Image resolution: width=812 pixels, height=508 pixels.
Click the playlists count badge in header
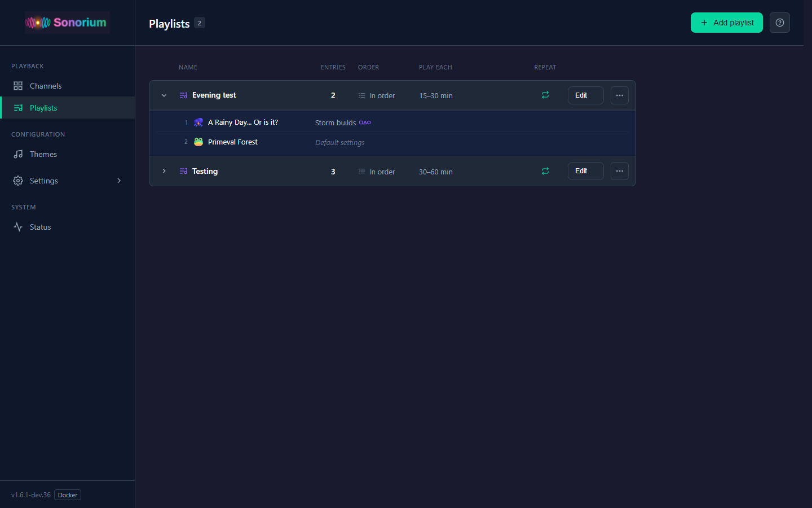coord(200,23)
